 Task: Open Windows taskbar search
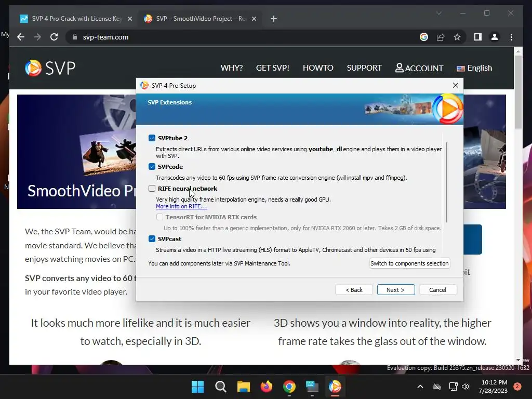[x=220, y=387]
